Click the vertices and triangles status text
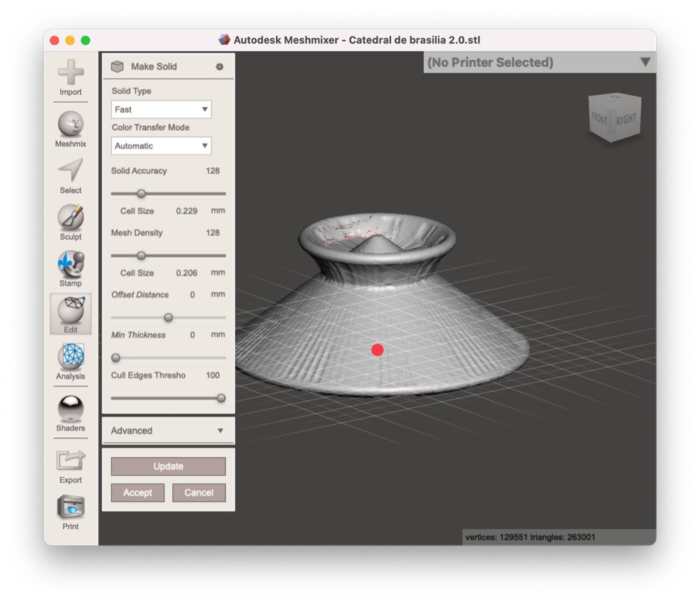This screenshot has width=700, height=603. click(530, 537)
